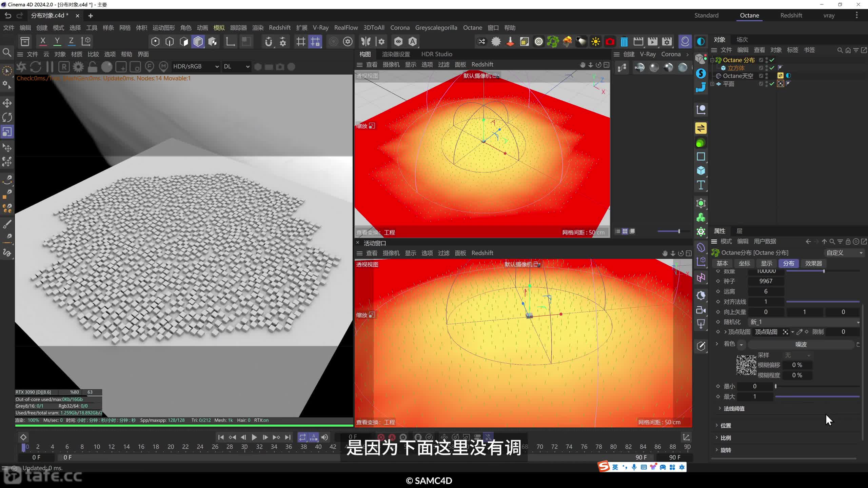Click the Live Viewer clay mode sphere icon
868x488 pixels.
107,67
